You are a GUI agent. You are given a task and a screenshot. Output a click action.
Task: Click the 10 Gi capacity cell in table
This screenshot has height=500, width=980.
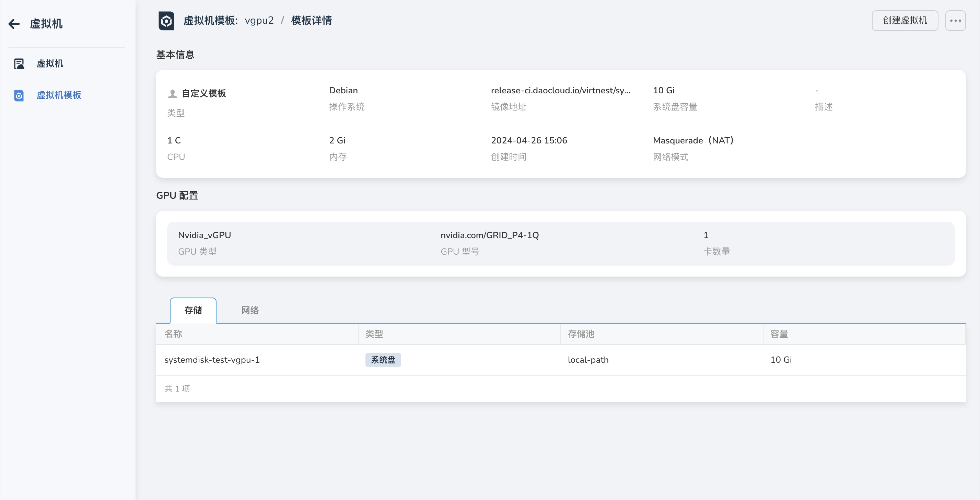781,360
